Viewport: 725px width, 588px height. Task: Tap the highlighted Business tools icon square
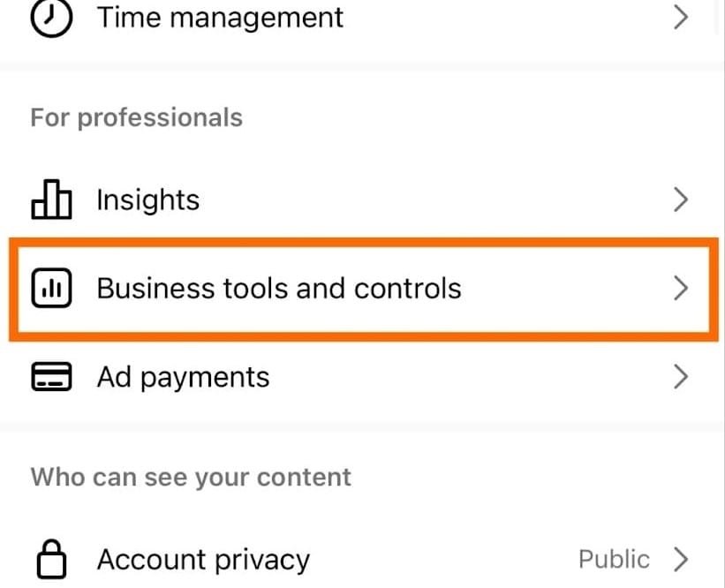pyautogui.click(x=51, y=288)
